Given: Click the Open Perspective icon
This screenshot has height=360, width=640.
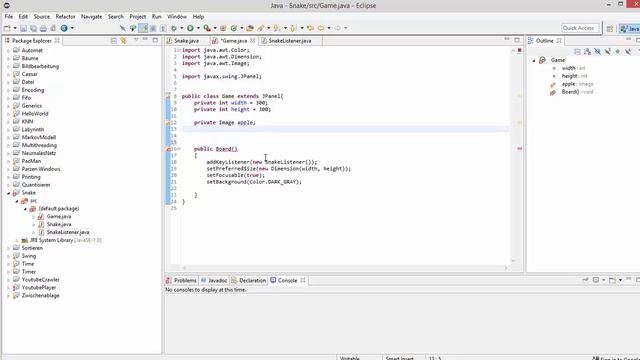Looking at the screenshot, I should pyautogui.click(x=610, y=28).
